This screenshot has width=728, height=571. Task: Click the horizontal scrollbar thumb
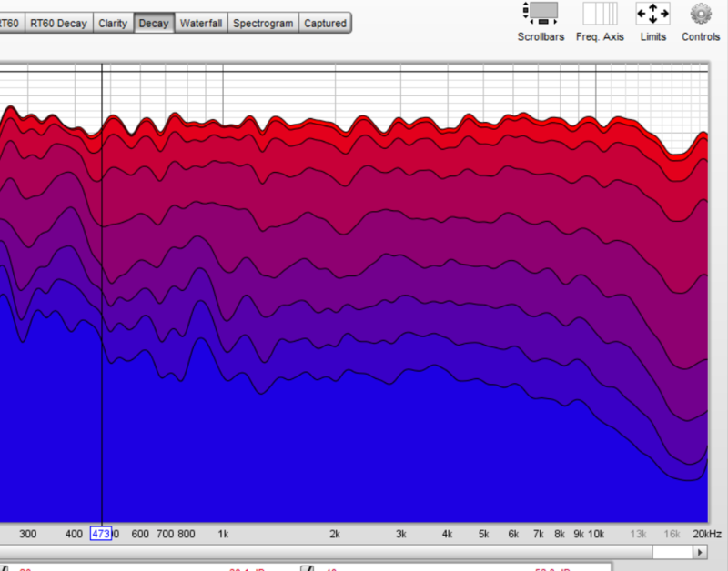pyautogui.click(x=672, y=552)
